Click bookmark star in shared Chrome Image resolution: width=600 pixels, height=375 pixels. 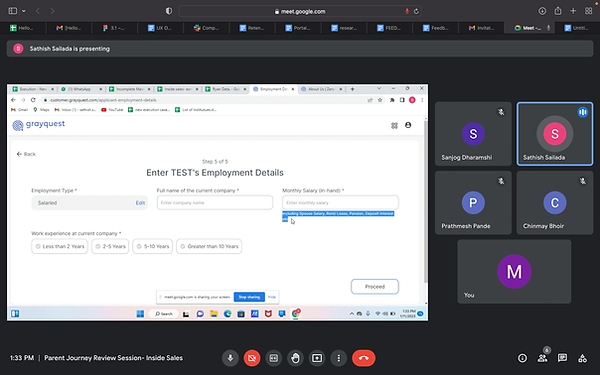(380, 100)
